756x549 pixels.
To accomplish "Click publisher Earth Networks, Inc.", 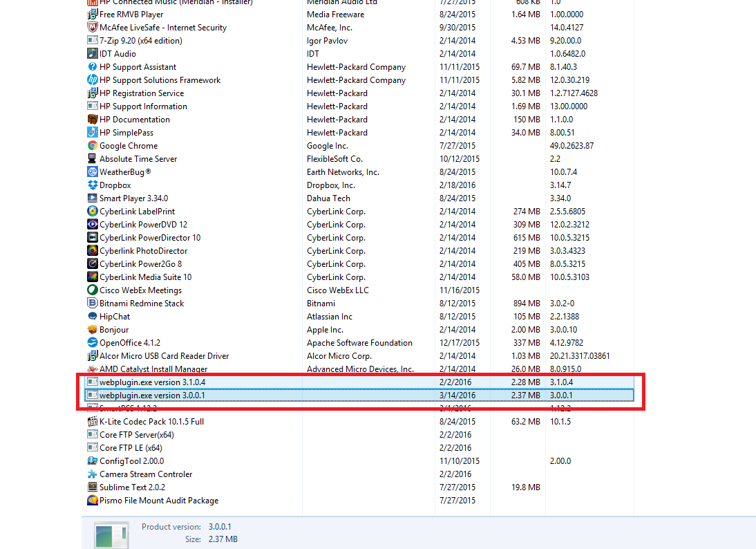I will (343, 171).
